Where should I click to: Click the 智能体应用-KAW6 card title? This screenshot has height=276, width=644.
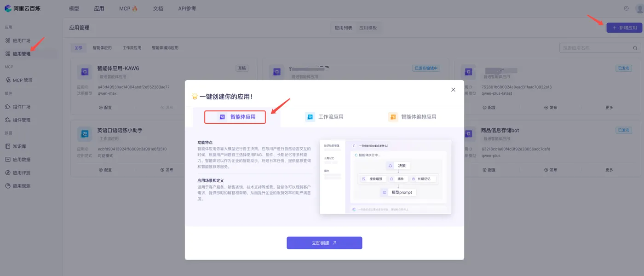pos(118,68)
